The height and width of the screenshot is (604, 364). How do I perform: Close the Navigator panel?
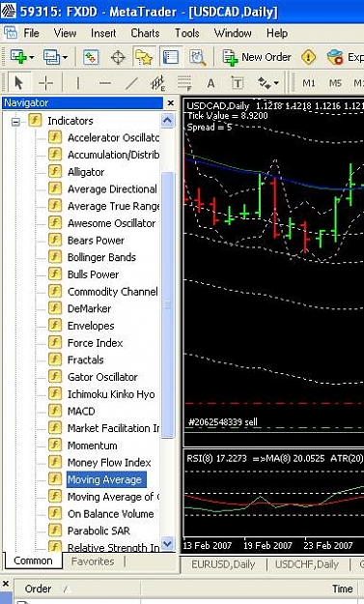point(171,103)
